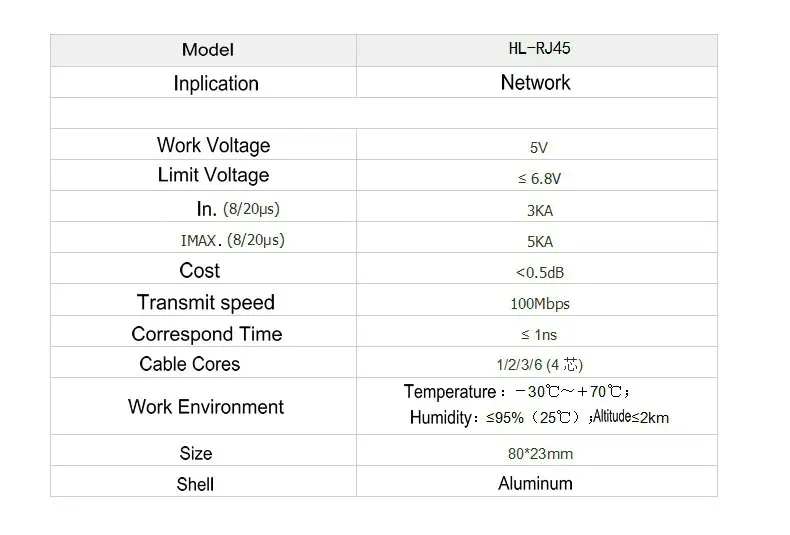This screenshot has height=535, width=790.
Task: Click the Limit Voltage label
Action: [214, 175]
